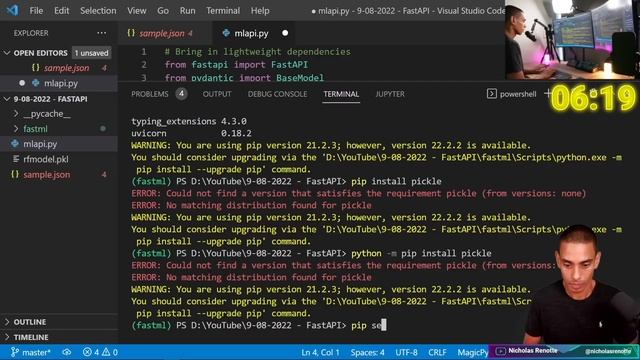Click unsaved dot on mlapi.py tab
640x360 pixels.
point(285,33)
